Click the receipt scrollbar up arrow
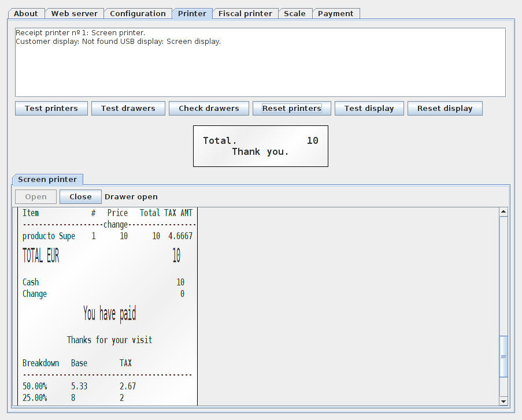Viewport: 522px width, 420px height. click(504, 211)
